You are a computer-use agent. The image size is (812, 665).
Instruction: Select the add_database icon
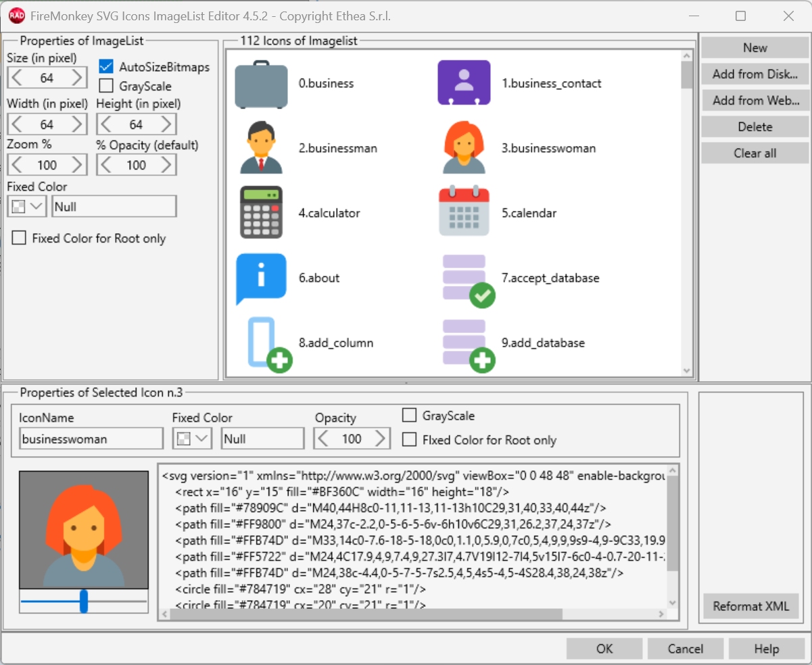(x=464, y=342)
